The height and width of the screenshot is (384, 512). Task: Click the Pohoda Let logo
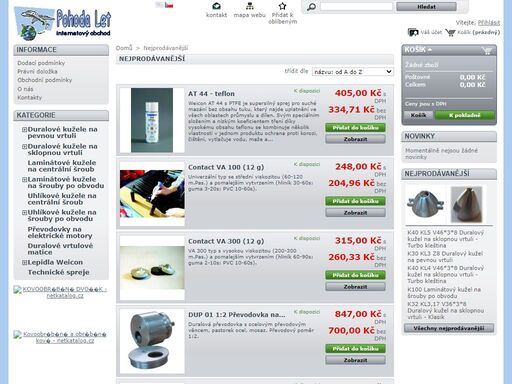point(62,23)
